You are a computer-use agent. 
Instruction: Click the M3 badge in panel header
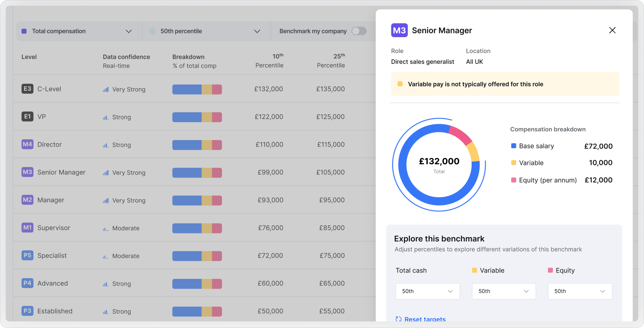click(x=399, y=30)
